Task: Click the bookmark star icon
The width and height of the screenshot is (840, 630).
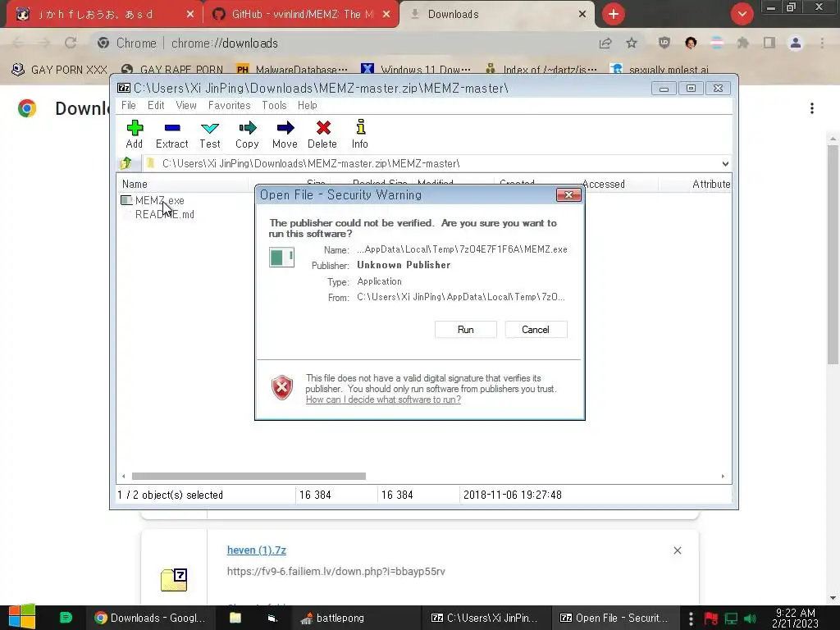Action: pos(632,43)
